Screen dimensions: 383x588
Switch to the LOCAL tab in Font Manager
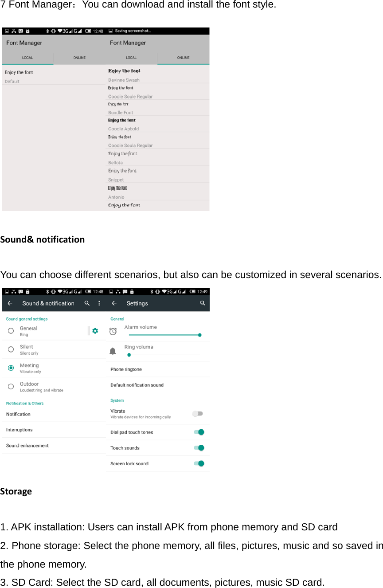(27, 58)
